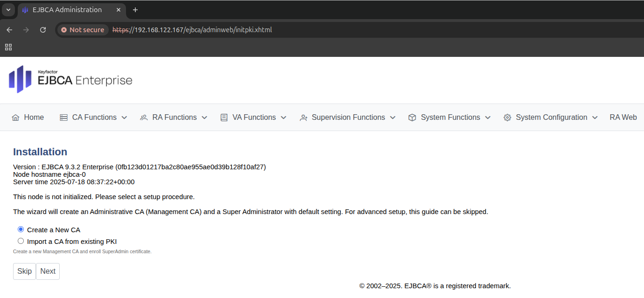Choose Import a CA from existing PKI
The image size is (644, 298).
point(21,241)
